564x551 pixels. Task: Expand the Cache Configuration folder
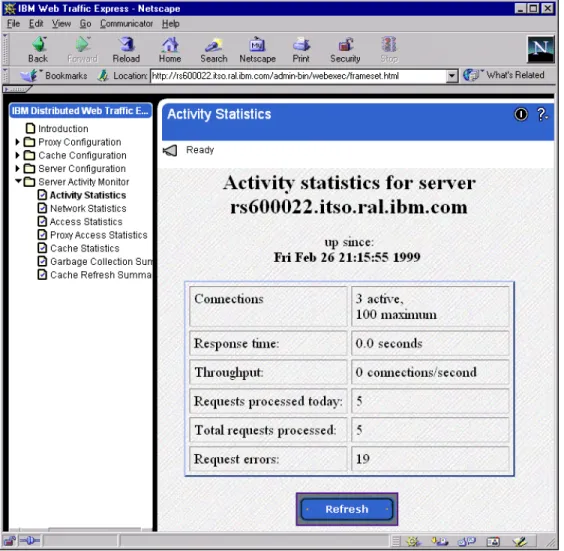click(17, 155)
